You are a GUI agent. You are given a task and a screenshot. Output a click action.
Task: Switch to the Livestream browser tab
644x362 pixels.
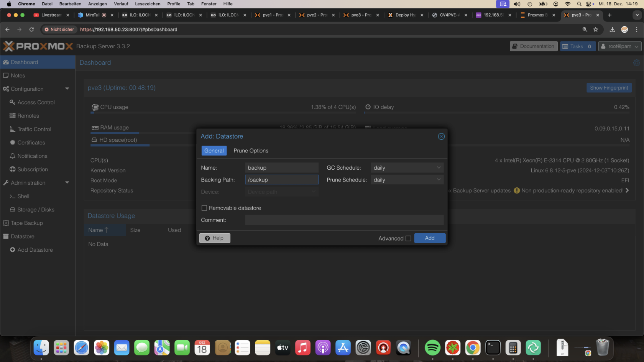click(x=51, y=15)
